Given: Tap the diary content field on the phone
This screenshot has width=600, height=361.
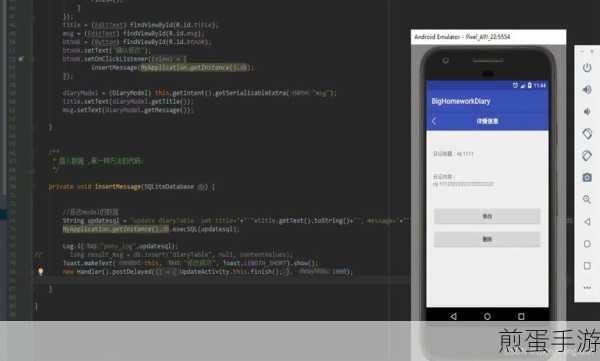Looking at the screenshot, I should (463, 180).
